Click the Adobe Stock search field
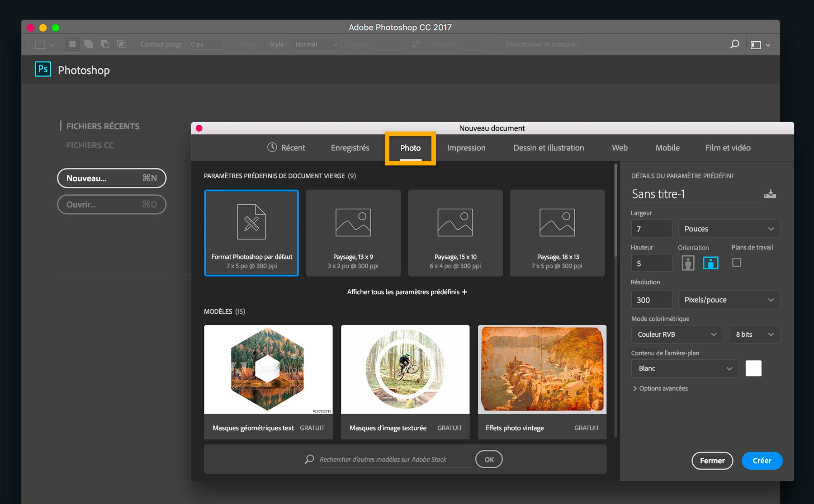Screen dimensions: 814x504 (x=394, y=460)
